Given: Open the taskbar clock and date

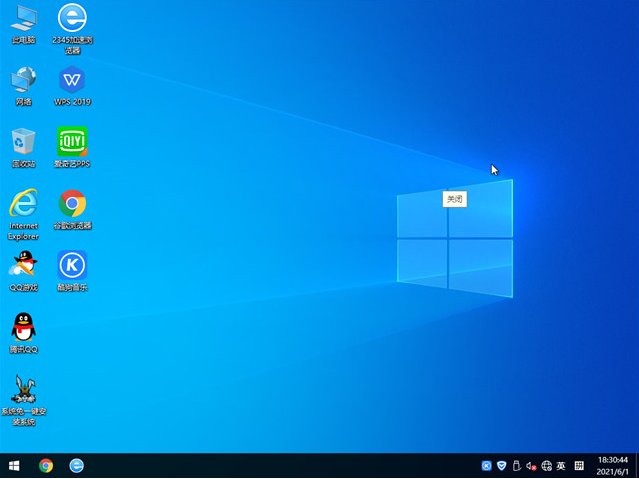Looking at the screenshot, I should pyautogui.click(x=612, y=466).
